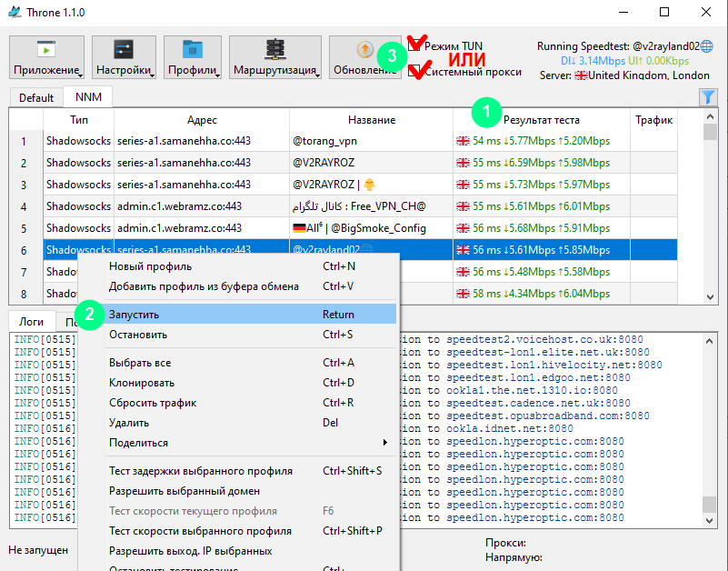Choose Запустить in the context menu
The image size is (728, 571).
click(135, 314)
